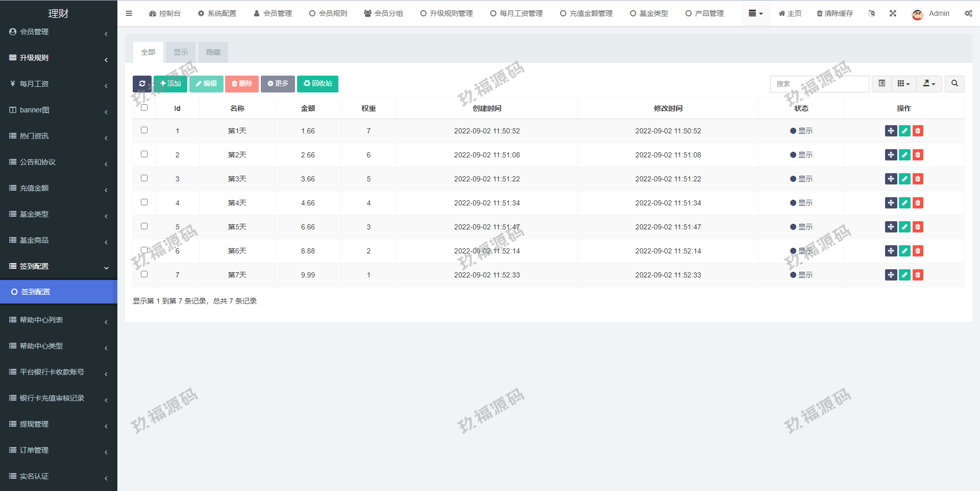
Task: Open the columns visibility dropdown
Action: tap(903, 84)
